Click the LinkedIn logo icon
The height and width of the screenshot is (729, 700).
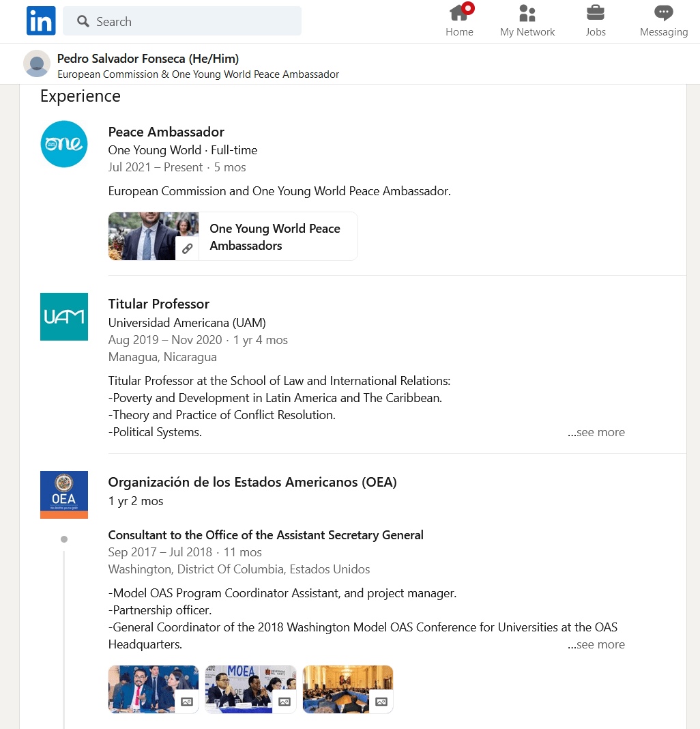41,21
